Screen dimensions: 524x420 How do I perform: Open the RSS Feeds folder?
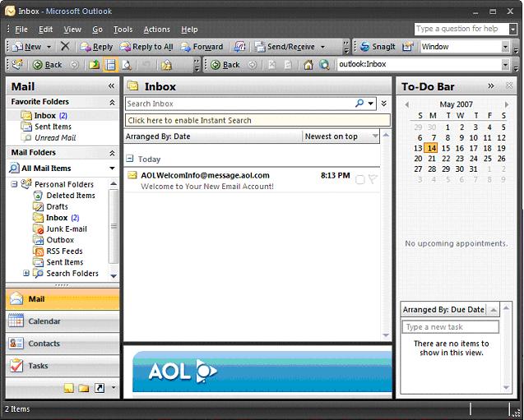pos(58,251)
